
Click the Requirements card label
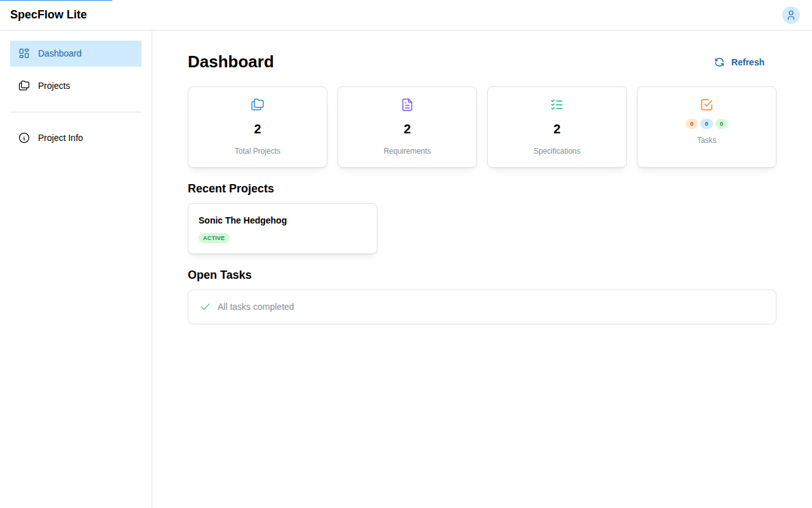click(x=407, y=151)
